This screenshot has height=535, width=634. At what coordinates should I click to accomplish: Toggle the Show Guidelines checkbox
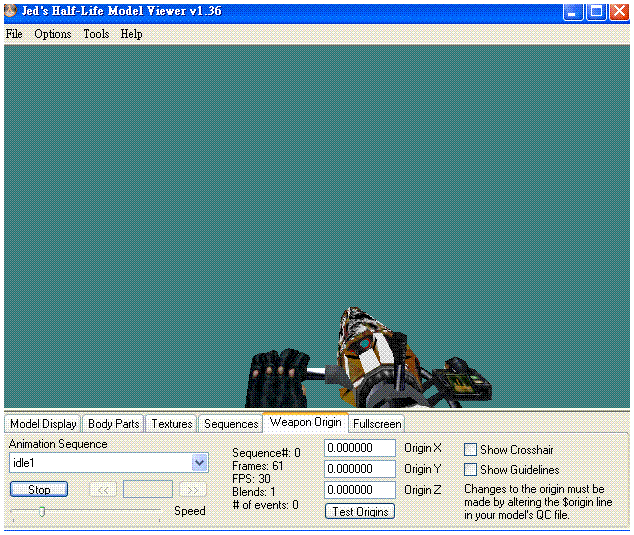470,470
